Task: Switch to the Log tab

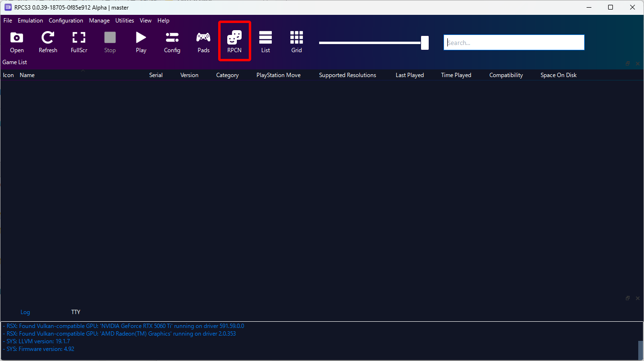Action: coord(25,312)
